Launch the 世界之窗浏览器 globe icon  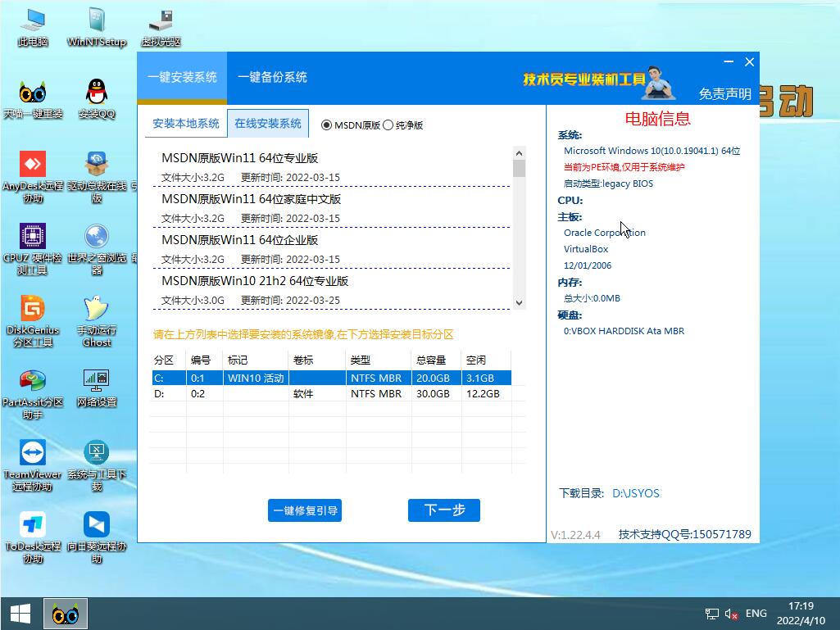(x=97, y=250)
